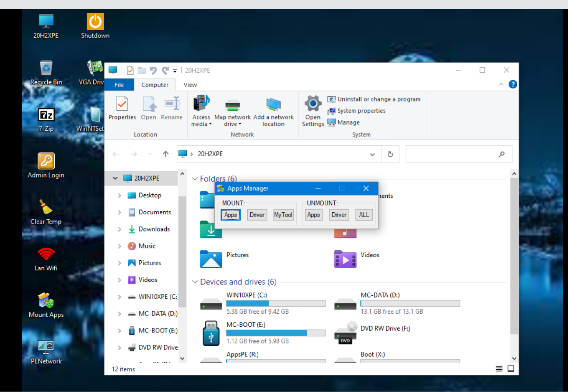Viewport: 568px width, 392px height.
Task: Click the Redo quick access icon
Action: (165, 70)
